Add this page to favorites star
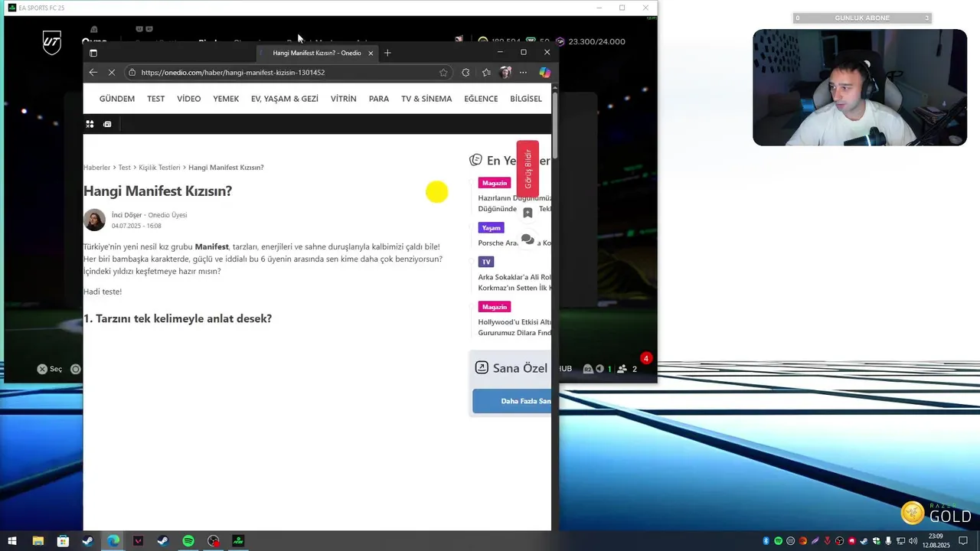 point(443,73)
